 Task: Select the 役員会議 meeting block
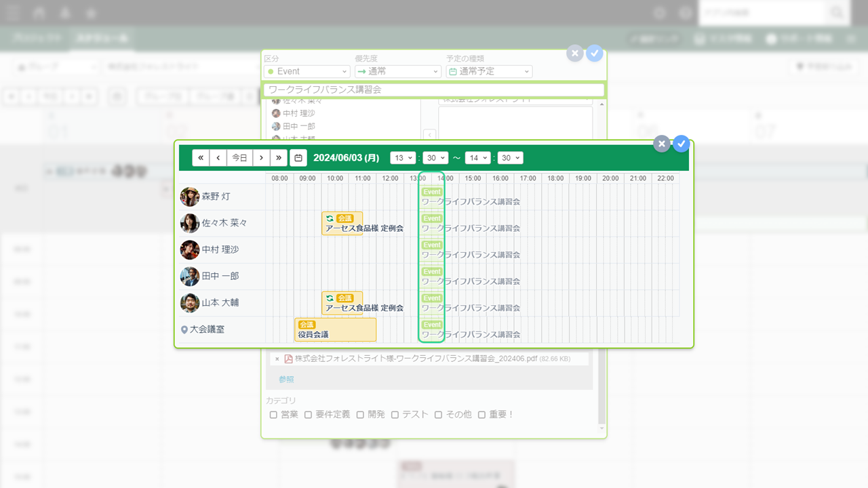pyautogui.click(x=335, y=329)
